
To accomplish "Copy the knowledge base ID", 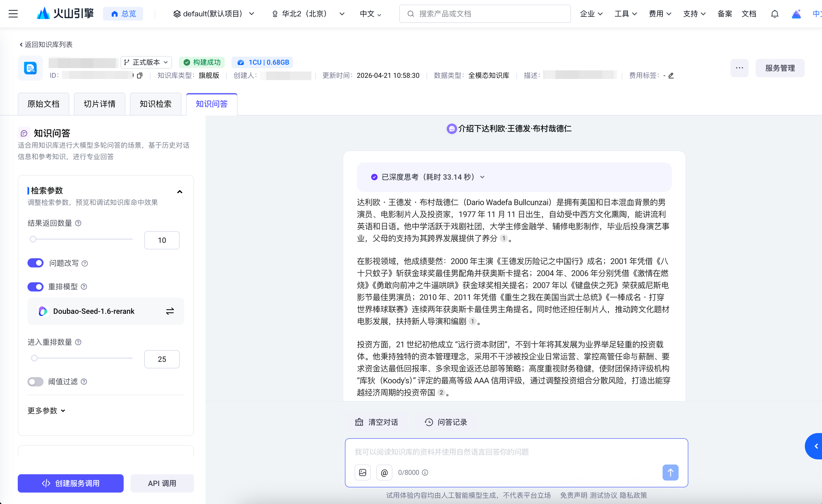I will [x=139, y=76].
